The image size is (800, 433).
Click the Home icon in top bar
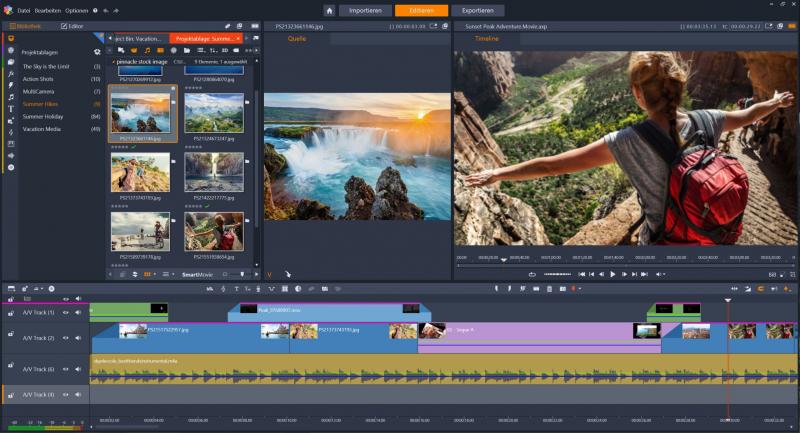pos(329,10)
